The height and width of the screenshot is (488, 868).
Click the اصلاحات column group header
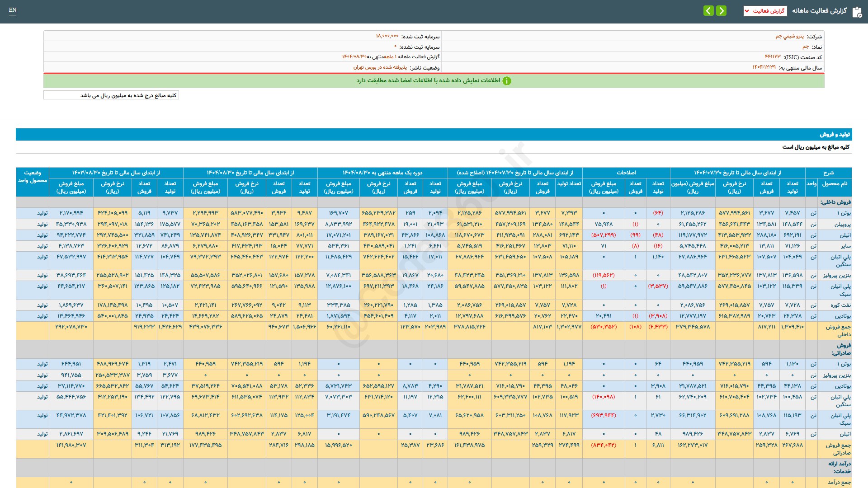[x=626, y=173]
